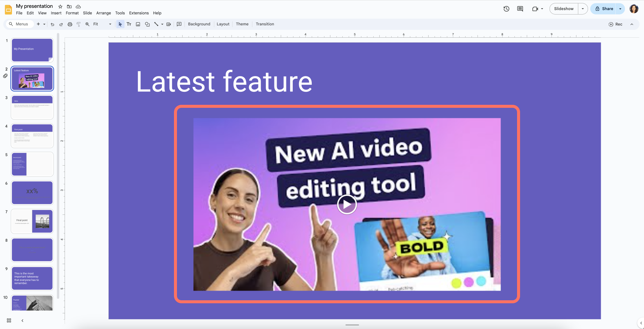Open the Help menu

[x=157, y=13]
